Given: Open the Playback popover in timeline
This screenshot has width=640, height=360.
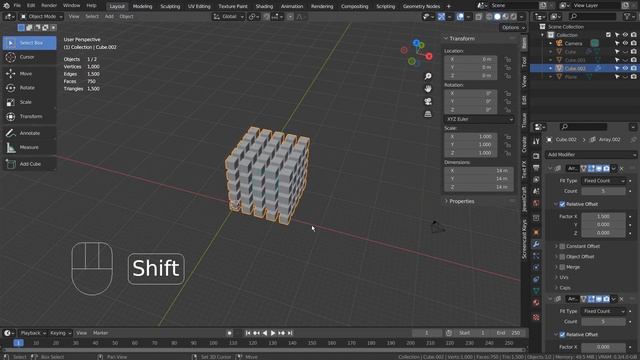Looking at the screenshot, I should click(33, 333).
